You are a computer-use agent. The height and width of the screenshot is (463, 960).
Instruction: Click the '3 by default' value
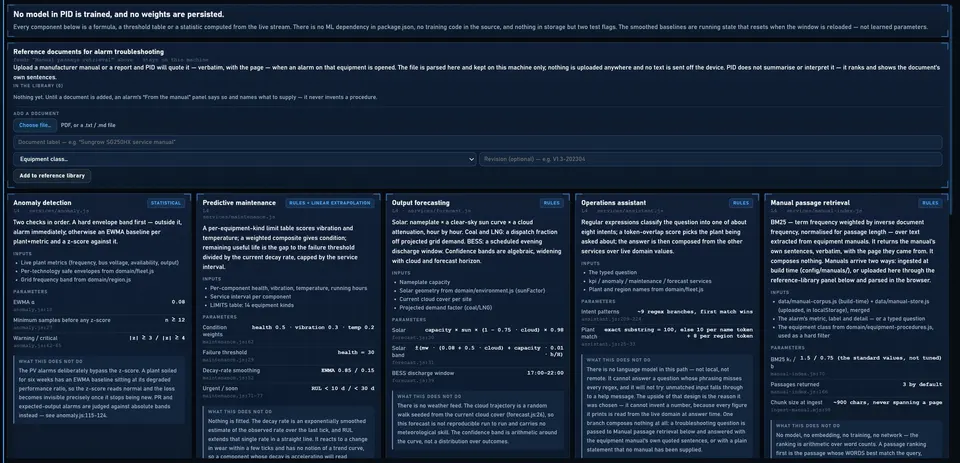(x=922, y=384)
